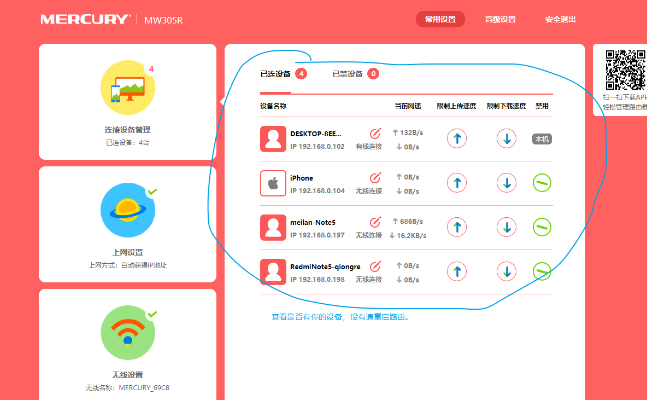The image size is (647, 400).
Task: Click the iPhone device name
Action: point(302,178)
